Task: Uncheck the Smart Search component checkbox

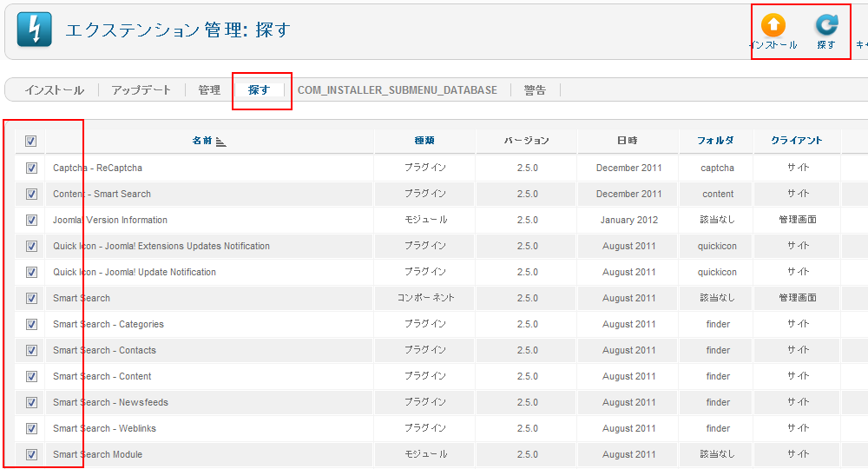Action: (31, 298)
